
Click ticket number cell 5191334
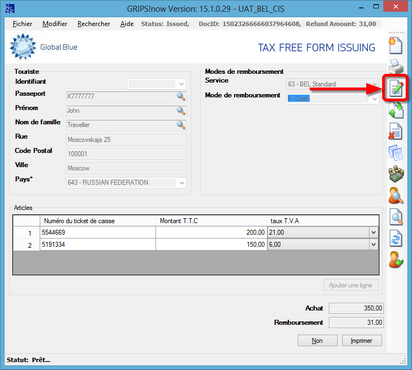[x=98, y=244]
